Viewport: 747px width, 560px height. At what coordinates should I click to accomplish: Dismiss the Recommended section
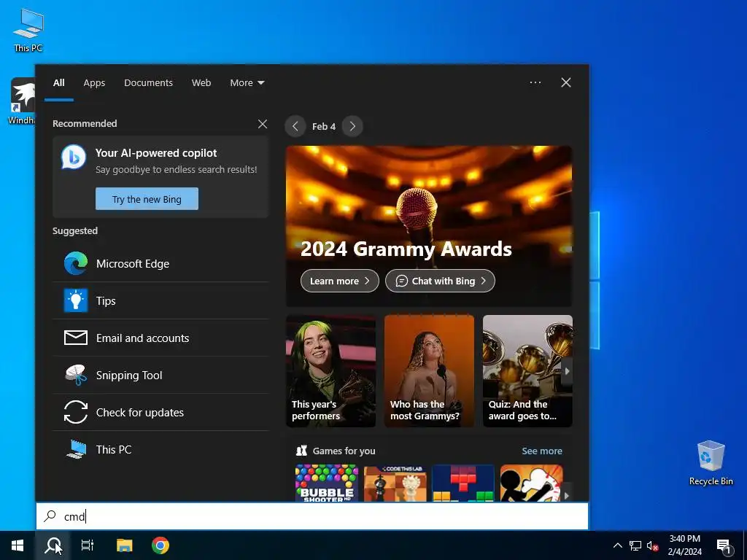click(263, 124)
